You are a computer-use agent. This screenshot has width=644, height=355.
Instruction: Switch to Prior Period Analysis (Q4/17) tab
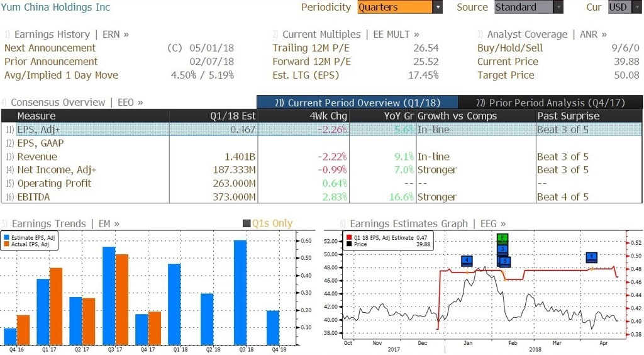click(550, 103)
